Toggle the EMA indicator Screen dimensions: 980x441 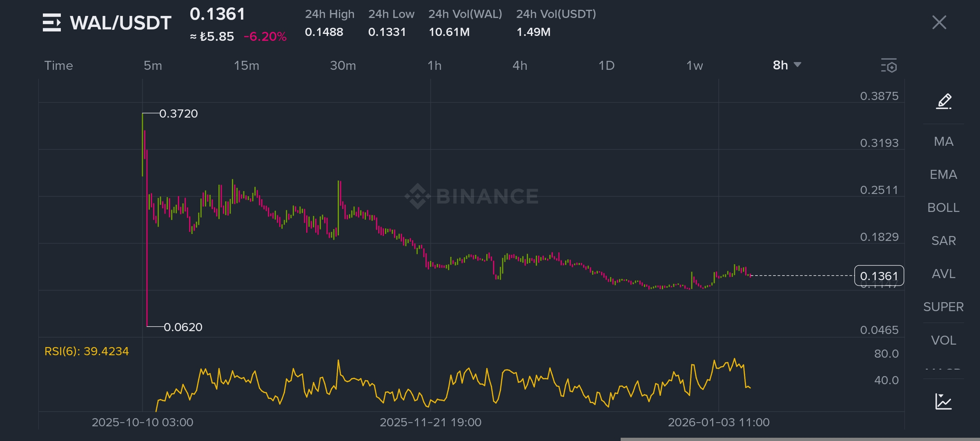(x=943, y=175)
